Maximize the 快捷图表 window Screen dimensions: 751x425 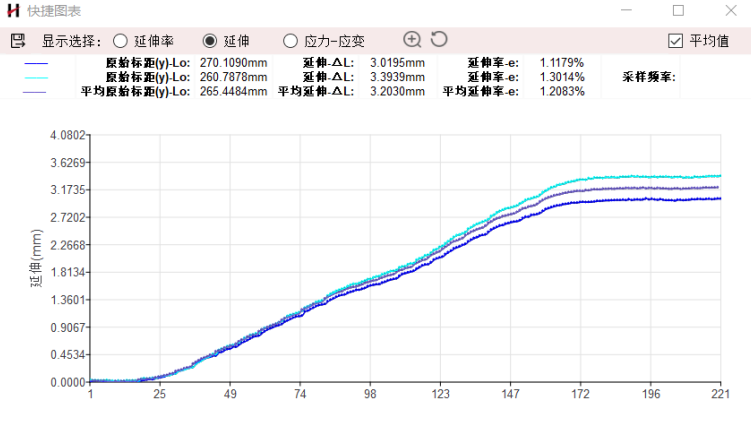pyautogui.click(x=678, y=11)
